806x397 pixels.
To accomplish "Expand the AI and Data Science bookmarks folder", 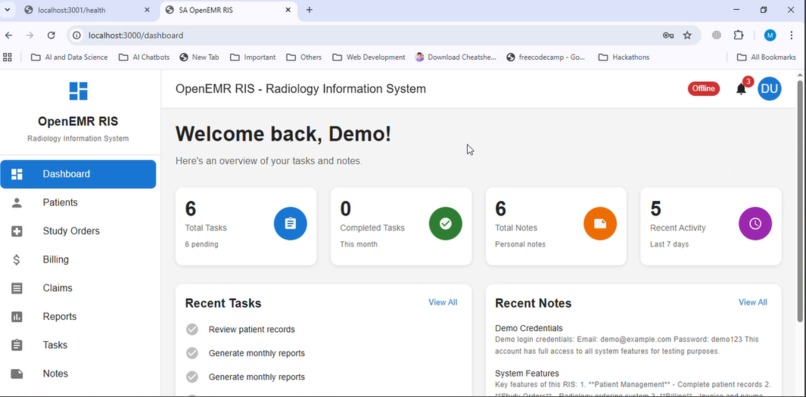I will [69, 57].
